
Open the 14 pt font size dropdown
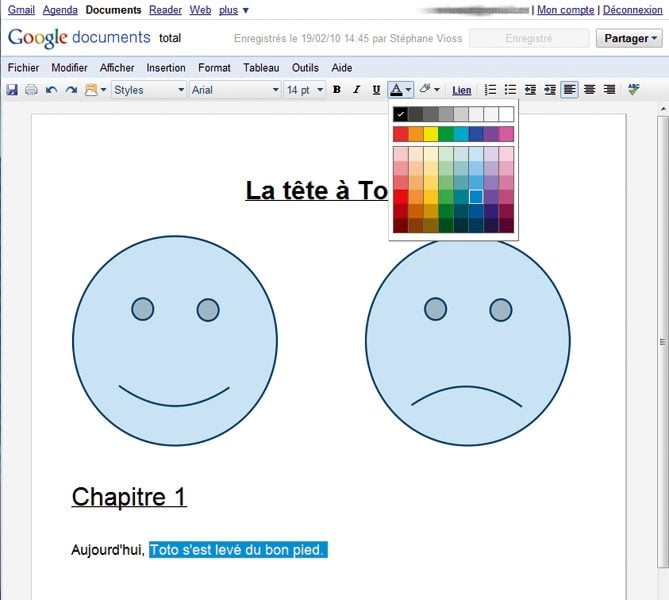click(305, 90)
